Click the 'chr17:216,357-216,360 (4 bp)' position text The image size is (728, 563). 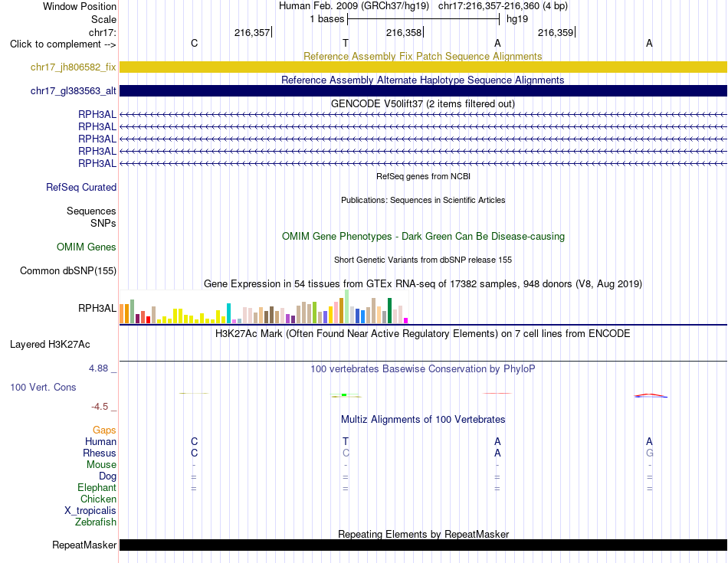click(503, 6)
